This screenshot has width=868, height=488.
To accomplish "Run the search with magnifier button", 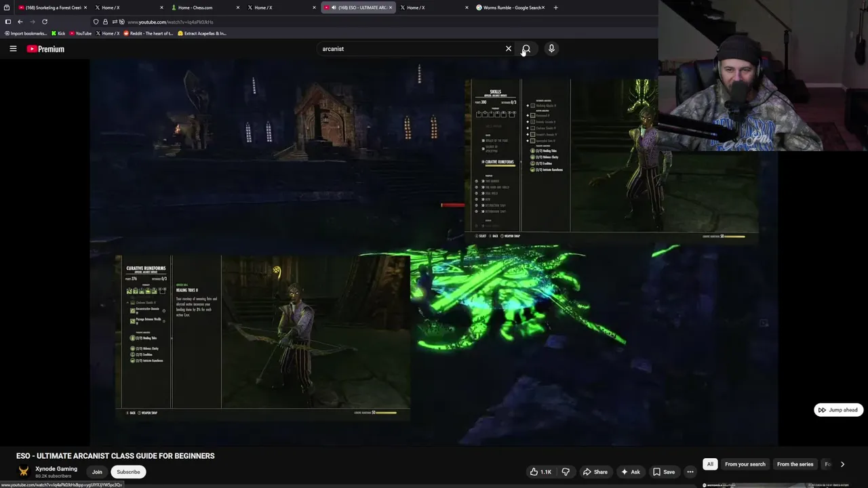I will click(526, 49).
